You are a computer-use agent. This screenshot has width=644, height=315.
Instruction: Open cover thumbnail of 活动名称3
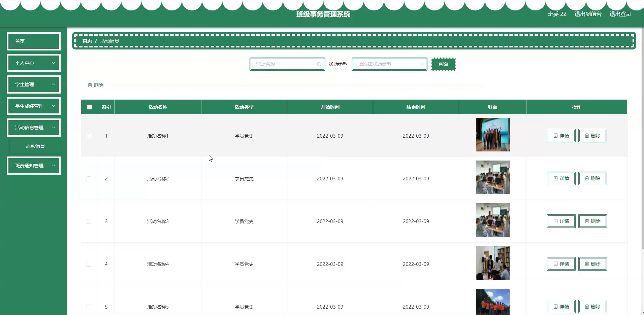[492, 220]
